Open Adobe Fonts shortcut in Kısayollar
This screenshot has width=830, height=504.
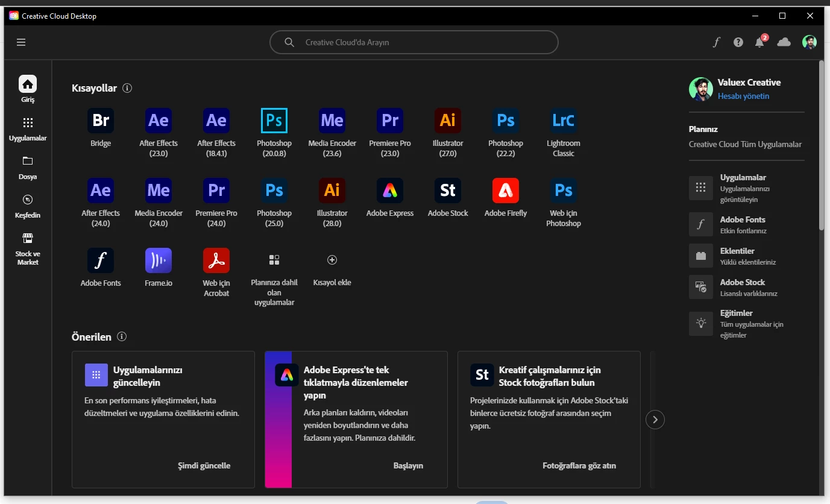pyautogui.click(x=101, y=260)
